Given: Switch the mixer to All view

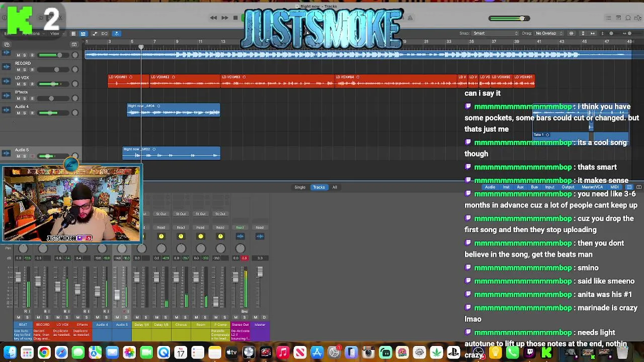Looking at the screenshot, I should (x=335, y=188).
